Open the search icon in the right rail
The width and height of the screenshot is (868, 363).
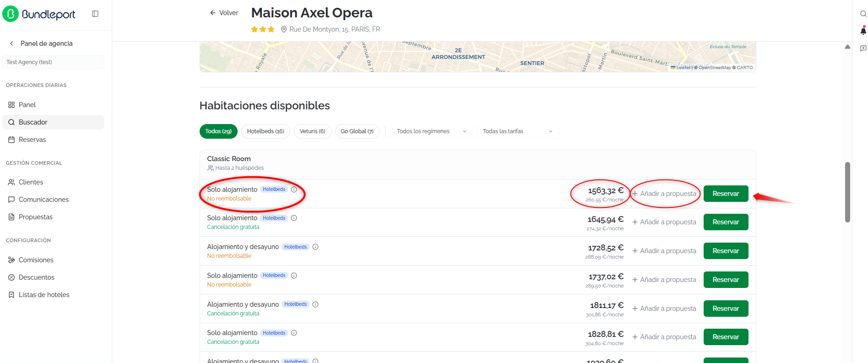(x=863, y=14)
